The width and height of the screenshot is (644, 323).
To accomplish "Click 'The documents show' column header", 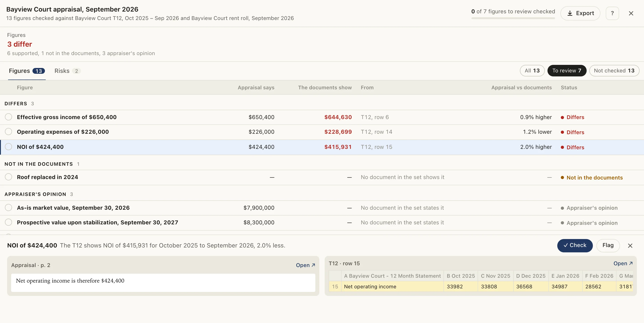I will click(x=325, y=88).
